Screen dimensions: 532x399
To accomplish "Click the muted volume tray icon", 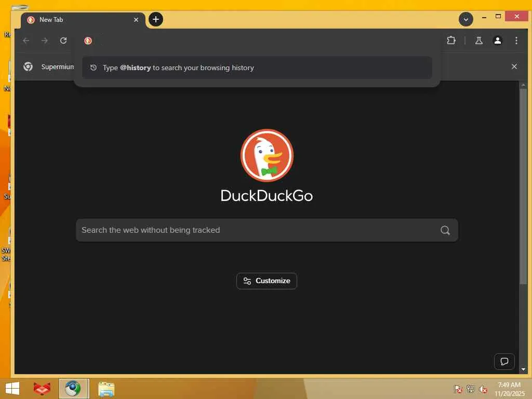I will pyautogui.click(x=483, y=389).
